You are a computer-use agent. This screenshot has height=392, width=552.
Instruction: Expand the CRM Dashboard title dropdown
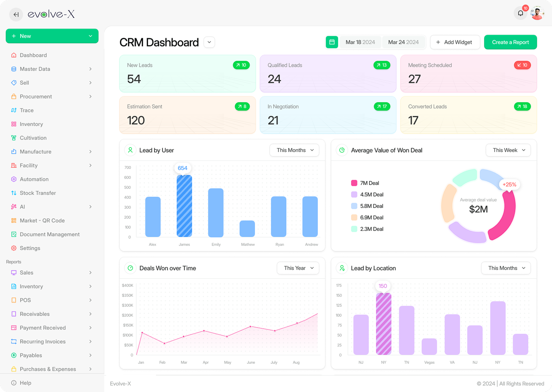[x=209, y=42]
